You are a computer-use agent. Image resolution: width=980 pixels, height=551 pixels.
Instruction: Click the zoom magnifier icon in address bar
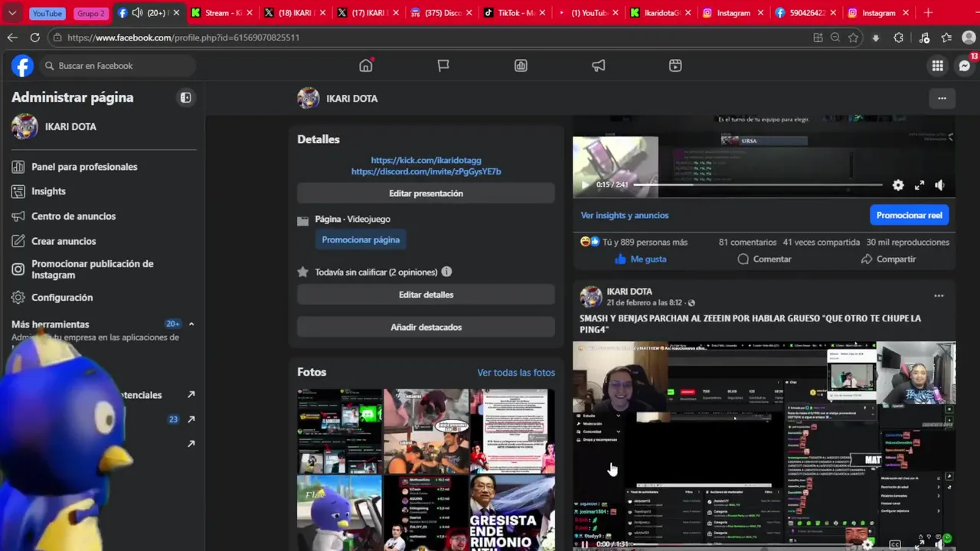[x=835, y=37]
